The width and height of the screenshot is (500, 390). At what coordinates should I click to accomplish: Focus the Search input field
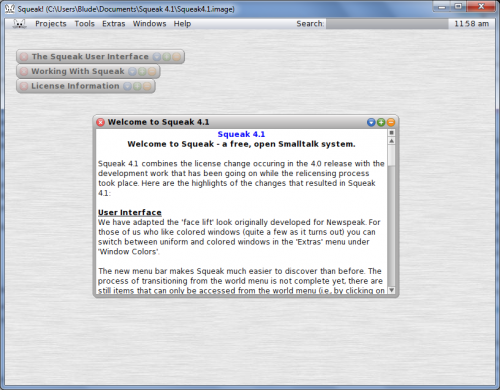tap(387, 24)
